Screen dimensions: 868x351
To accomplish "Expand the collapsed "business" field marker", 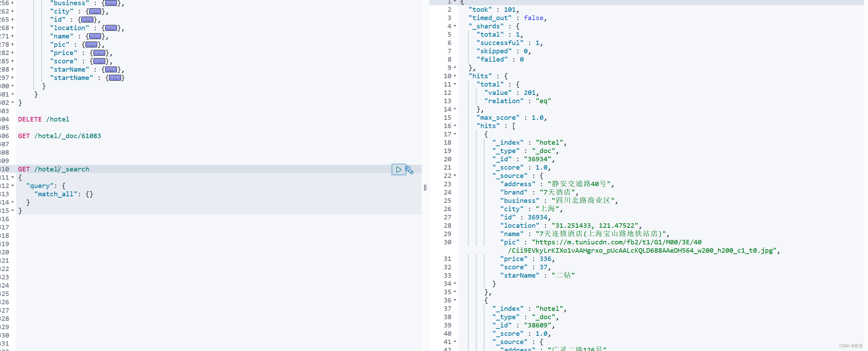I will tap(111, 3).
